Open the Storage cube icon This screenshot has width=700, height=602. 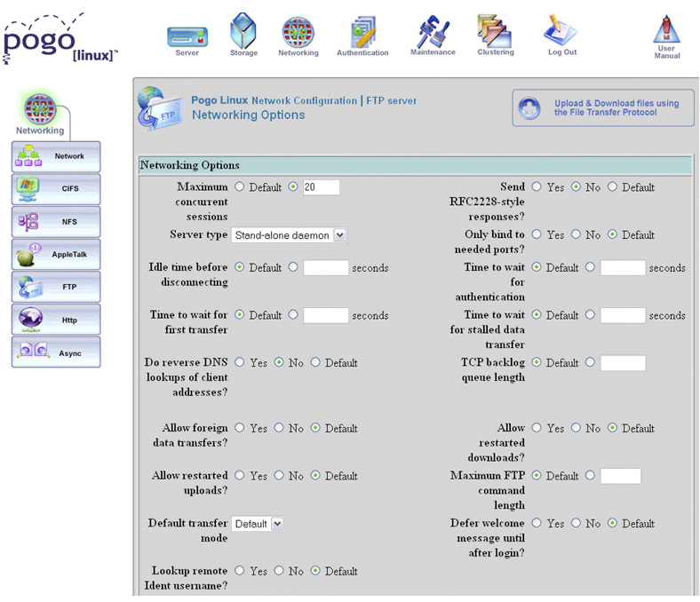pyautogui.click(x=243, y=31)
